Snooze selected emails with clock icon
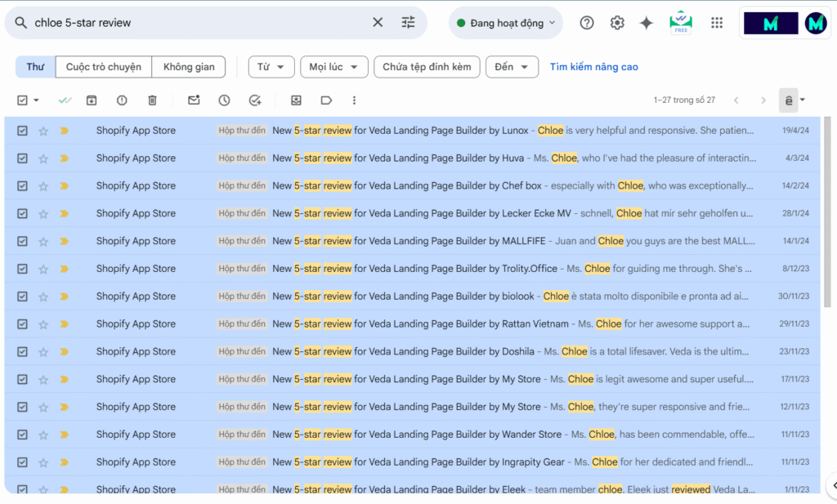The image size is (837, 504). tap(222, 100)
